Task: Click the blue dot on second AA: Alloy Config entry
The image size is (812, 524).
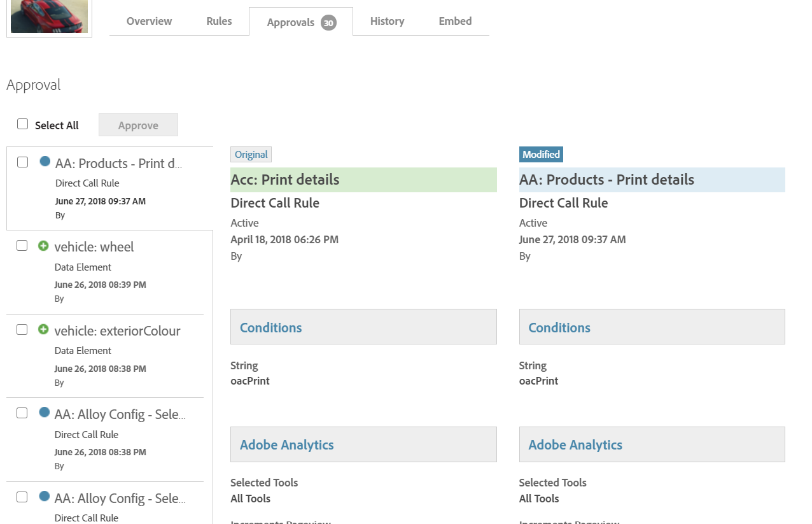Action: (44, 496)
